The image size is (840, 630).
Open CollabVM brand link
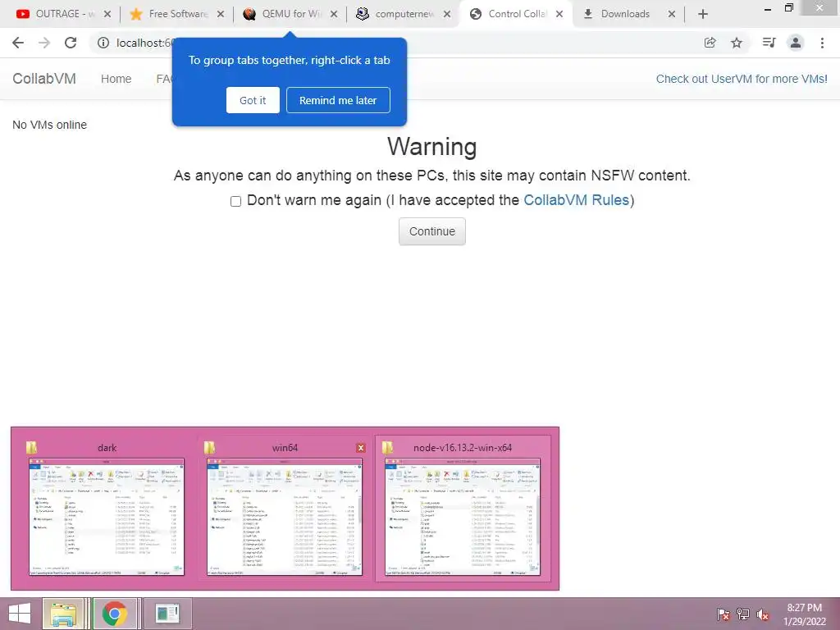tap(44, 79)
